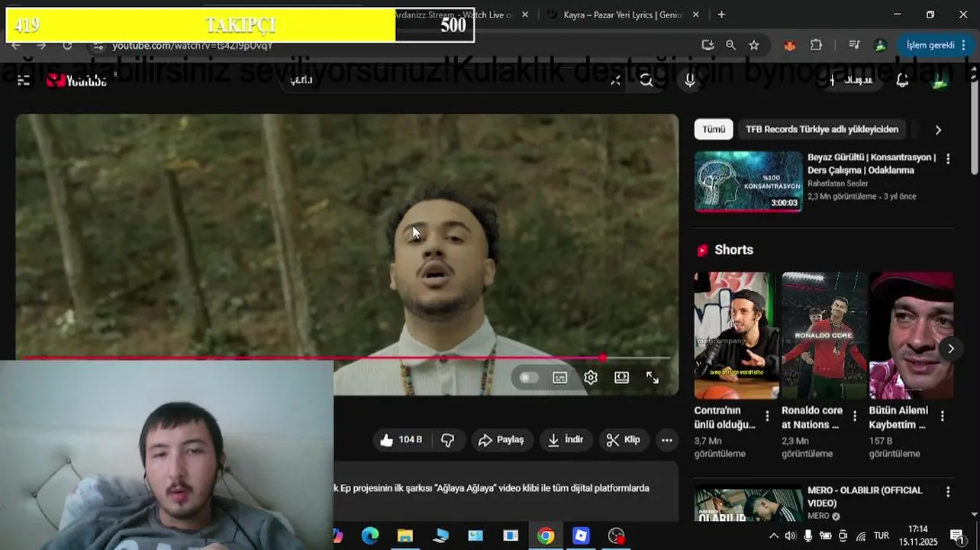Click the youtube.com address bar URL

[x=192, y=45]
